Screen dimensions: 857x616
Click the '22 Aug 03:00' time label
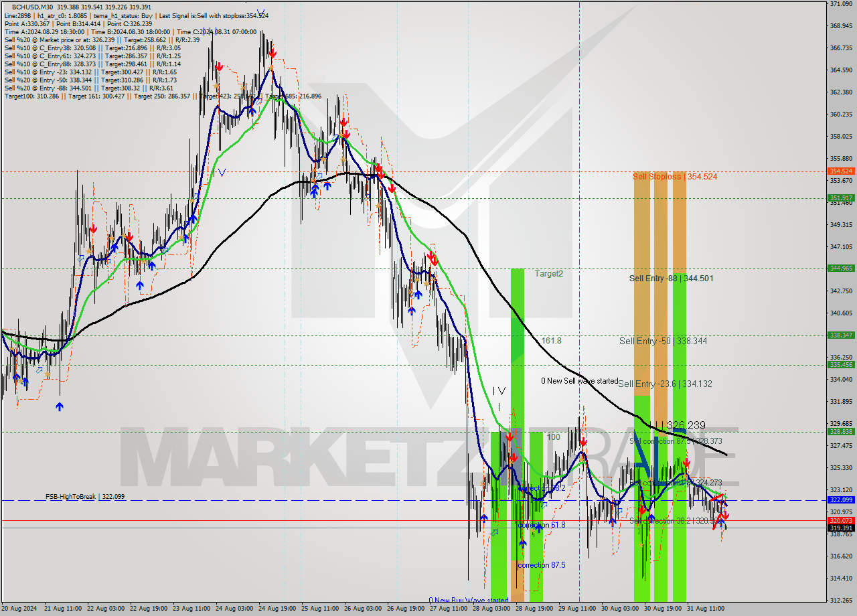point(104,609)
